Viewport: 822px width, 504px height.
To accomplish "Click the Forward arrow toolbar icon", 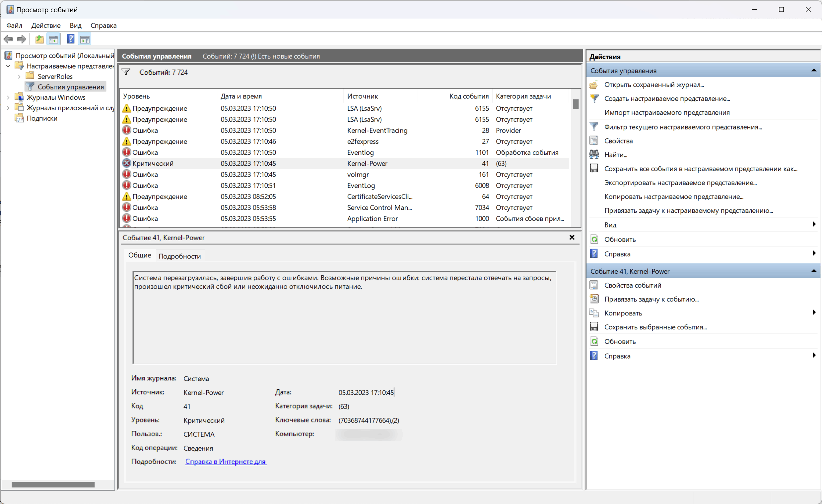I will [x=22, y=39].
